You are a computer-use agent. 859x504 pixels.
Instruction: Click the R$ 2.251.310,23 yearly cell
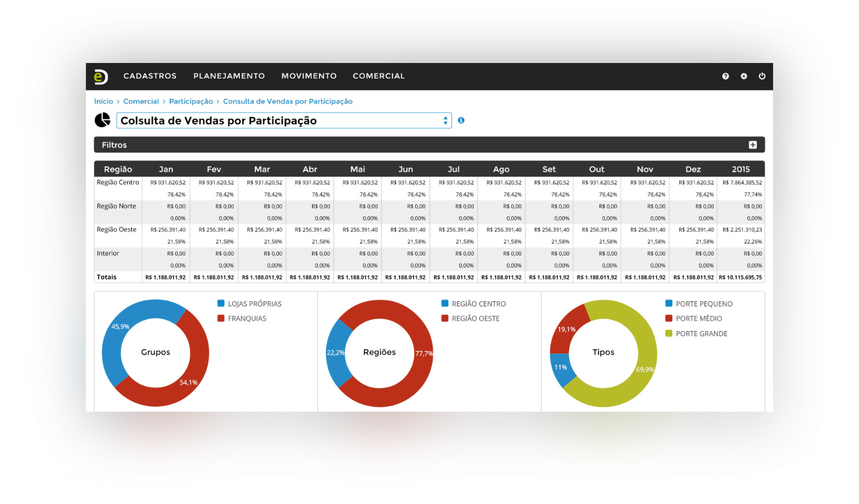[x=742, y=230]
